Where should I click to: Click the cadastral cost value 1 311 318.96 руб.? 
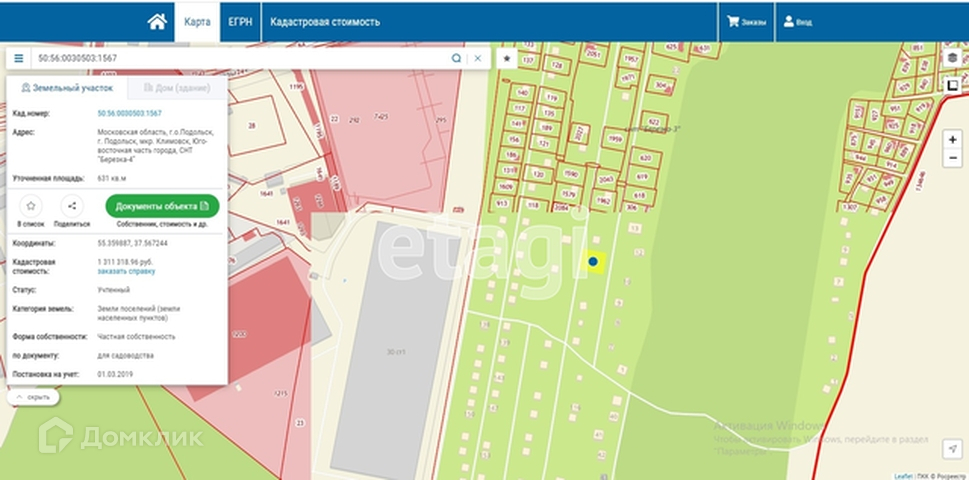pos(125,262)
